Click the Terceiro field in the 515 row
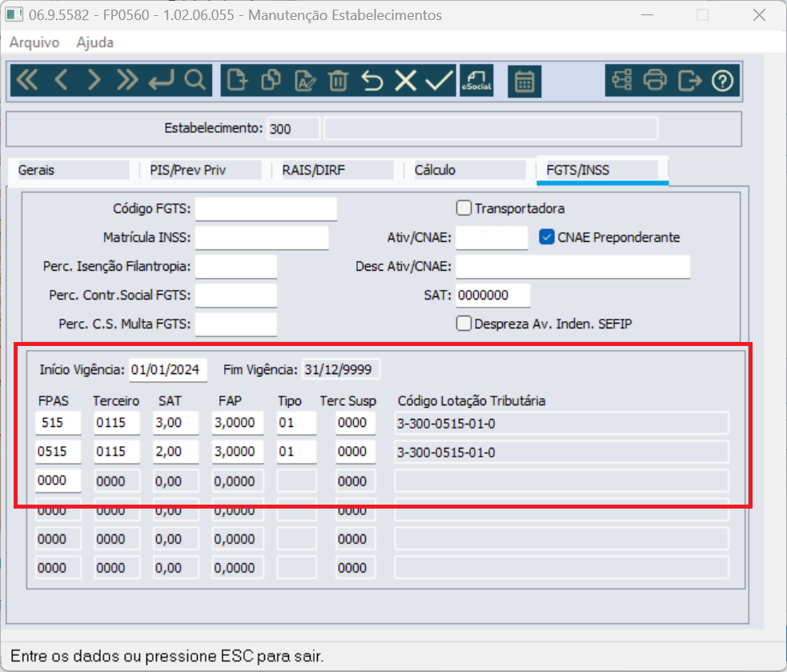787x672 pixels. click(x=117, y=423)
